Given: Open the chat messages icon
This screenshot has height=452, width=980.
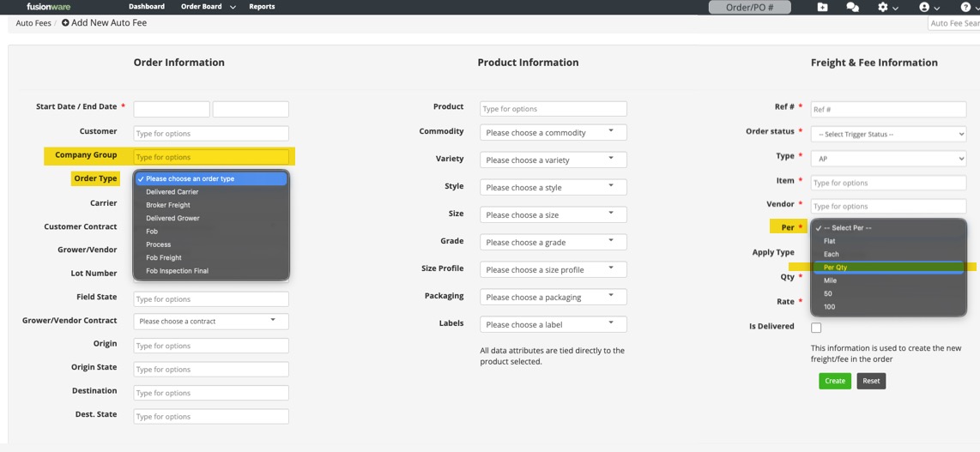Looking at the screenshot, I should (852, 7).
